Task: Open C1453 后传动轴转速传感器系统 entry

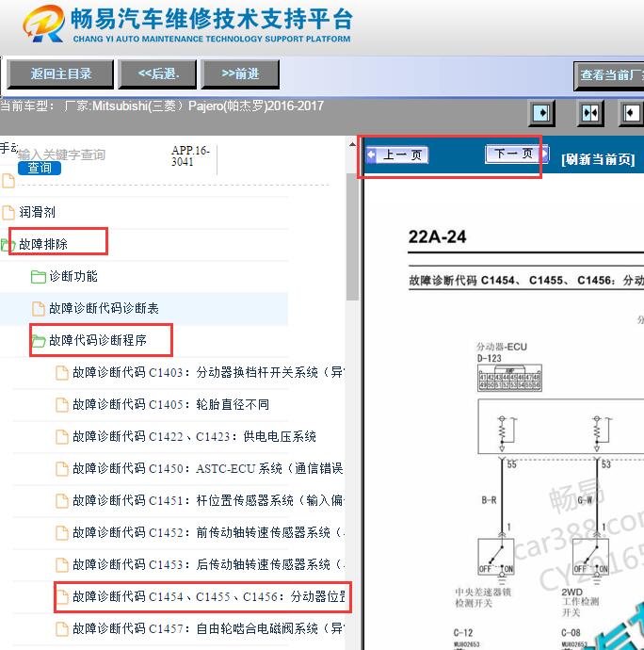Action: (x=208, y=564)
